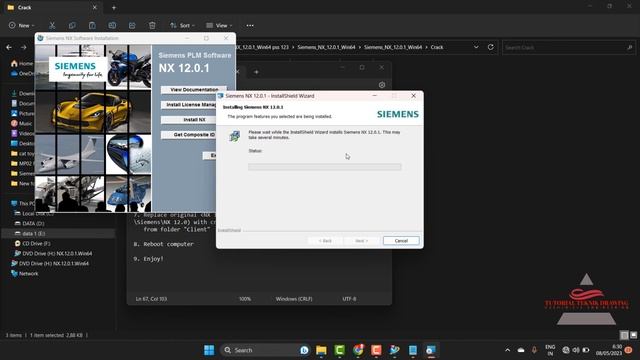The height and width of the screenshot is (360, 640).
Task: Click the Rename icon in Explorer toolbar
Action: 112,25
